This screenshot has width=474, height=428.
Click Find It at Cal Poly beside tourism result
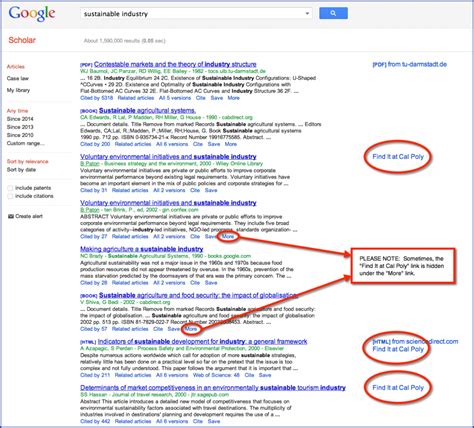pyautogui.click(x=398, y=388)
